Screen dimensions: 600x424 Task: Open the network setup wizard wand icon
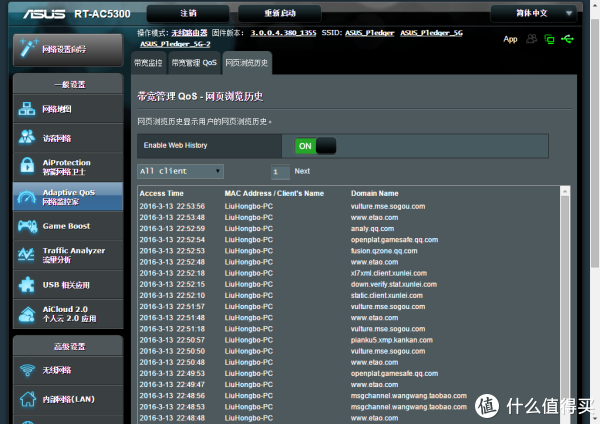click(28, 49)
